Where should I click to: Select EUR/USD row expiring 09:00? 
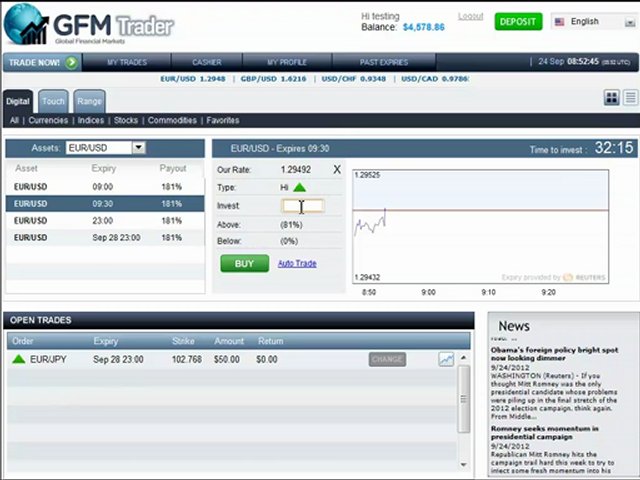105,187
